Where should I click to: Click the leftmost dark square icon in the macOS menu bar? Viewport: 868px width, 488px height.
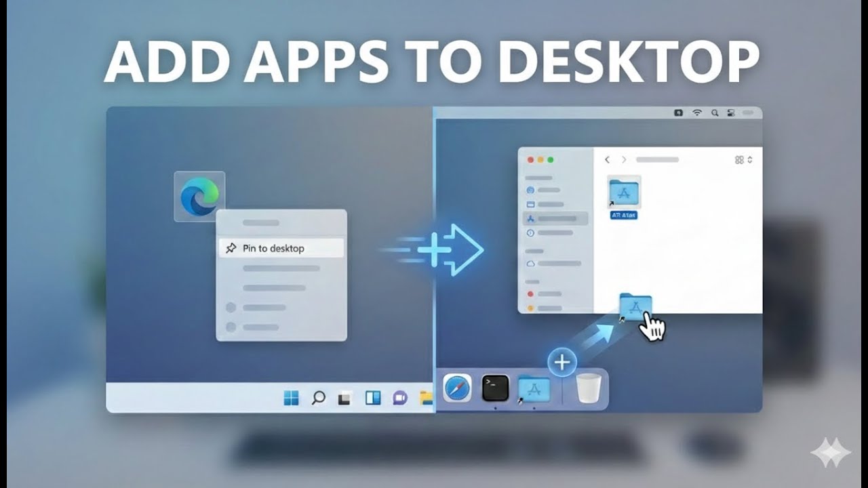(679, 113)
